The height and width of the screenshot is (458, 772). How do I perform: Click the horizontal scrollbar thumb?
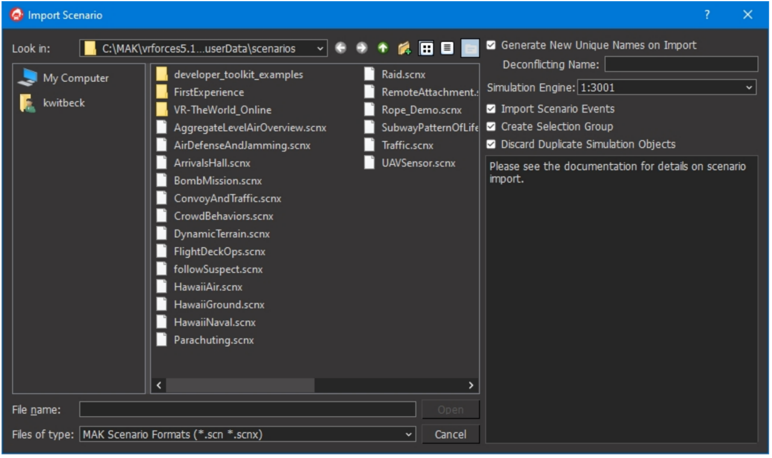pos(240,385)
